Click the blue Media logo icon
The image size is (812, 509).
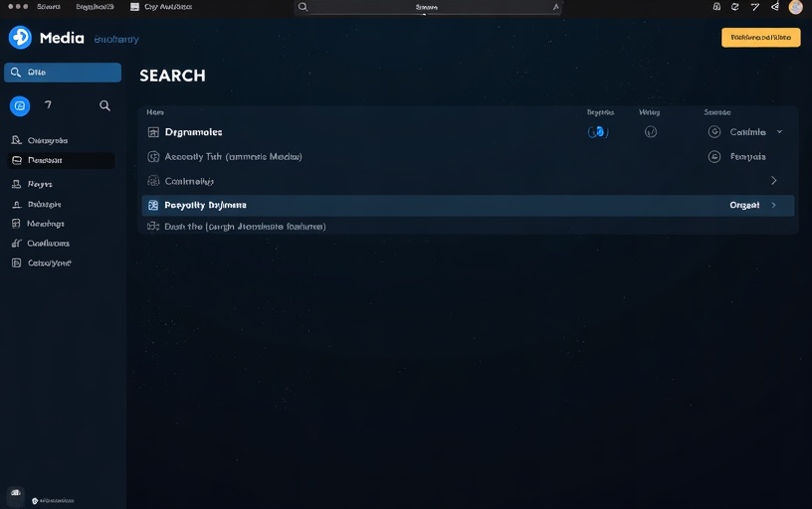[x=20, y=37]
